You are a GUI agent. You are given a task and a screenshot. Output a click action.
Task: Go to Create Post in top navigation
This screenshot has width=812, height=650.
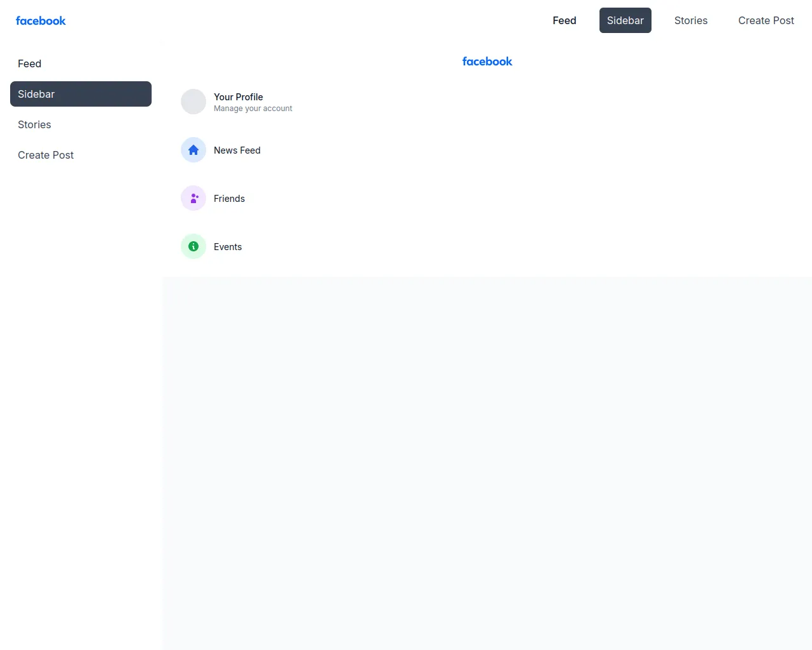766,20
